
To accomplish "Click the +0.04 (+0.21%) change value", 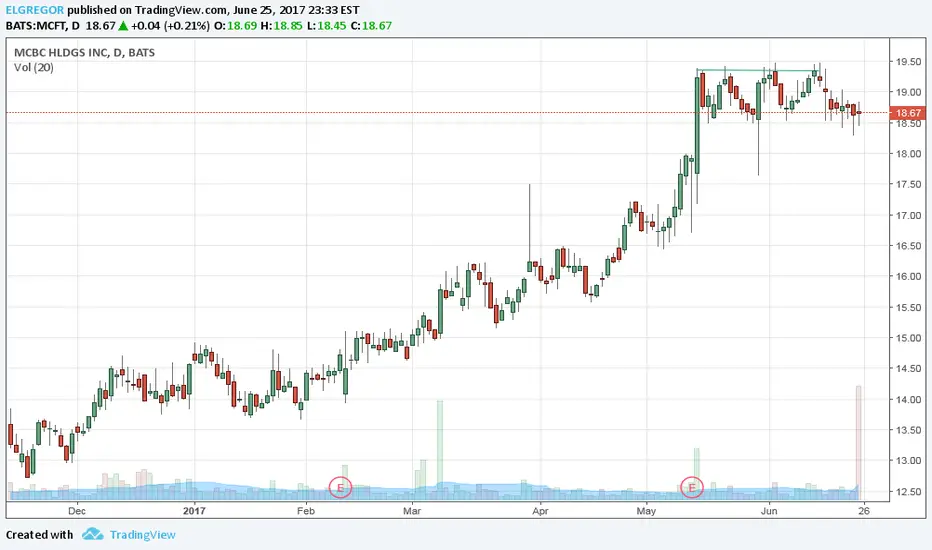I will point(170,26).
